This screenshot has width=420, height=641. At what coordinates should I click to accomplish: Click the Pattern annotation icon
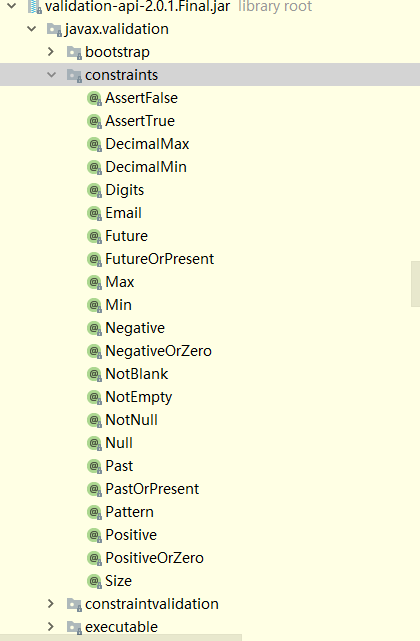pos(94,512)
